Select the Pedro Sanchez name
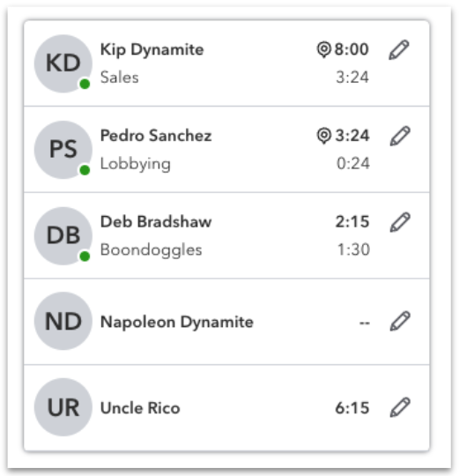This screenshot has height=476, width=459. (x=156, y=136)
